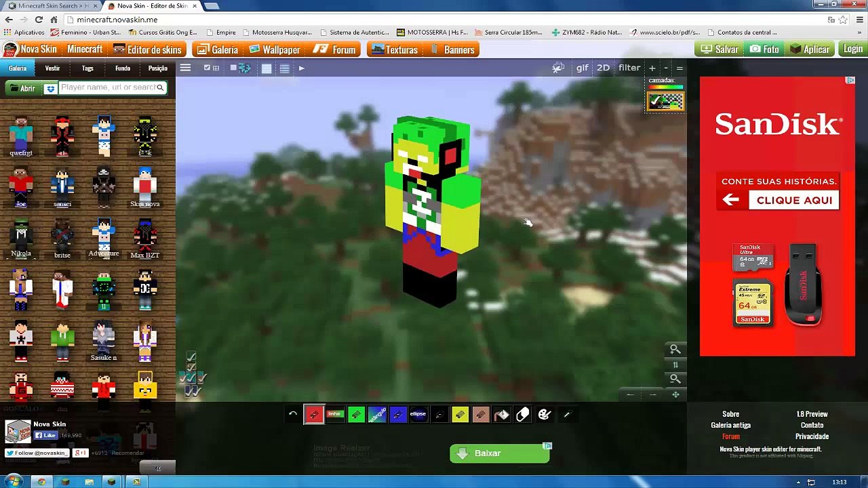
Task: Open the Galeria navigation button
Action: point(217,49)
